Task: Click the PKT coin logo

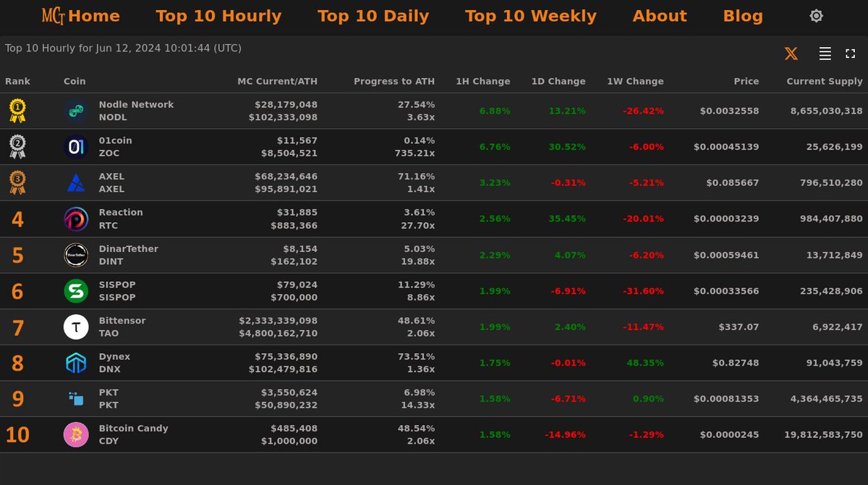Action: (x=76, y=399)
